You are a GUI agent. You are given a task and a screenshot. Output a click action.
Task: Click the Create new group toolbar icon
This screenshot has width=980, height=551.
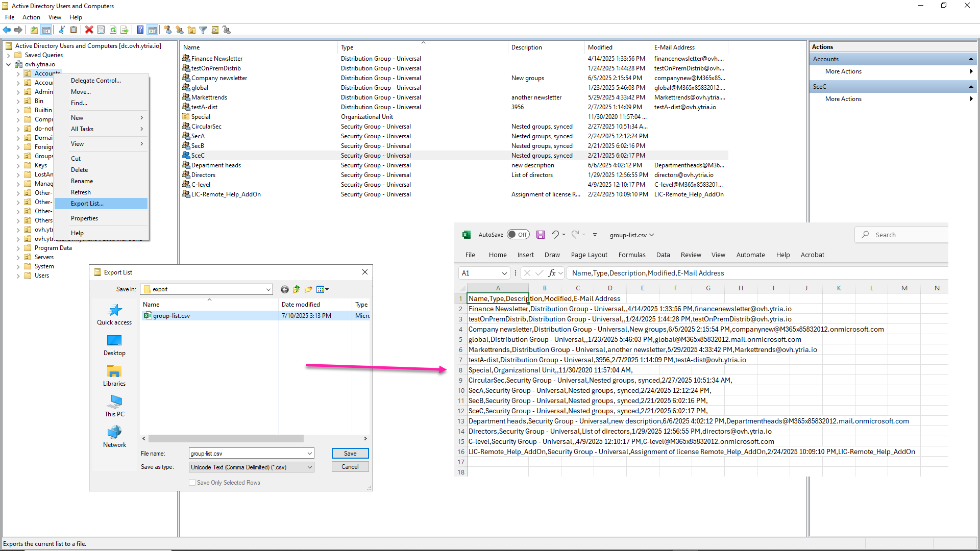click(179, 30)
